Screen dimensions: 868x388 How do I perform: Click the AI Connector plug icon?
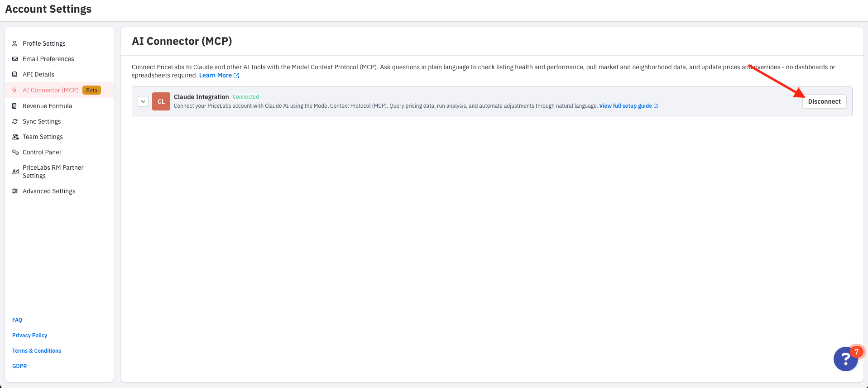tap(15, 90)
